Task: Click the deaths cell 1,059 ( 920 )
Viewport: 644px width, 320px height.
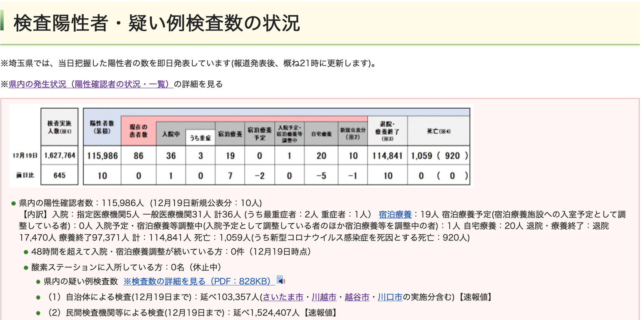Action: (x=439, y=155)
